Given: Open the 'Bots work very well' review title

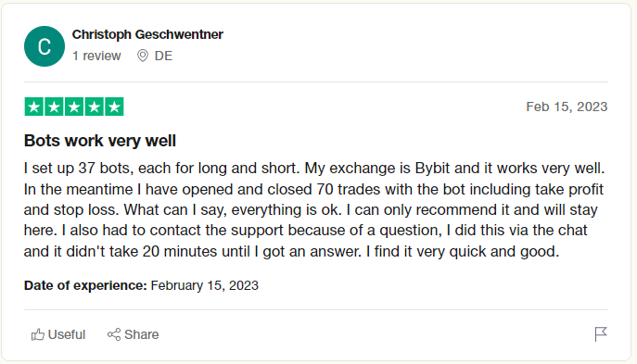Looking at the screenshot, I should pos(100,141).
